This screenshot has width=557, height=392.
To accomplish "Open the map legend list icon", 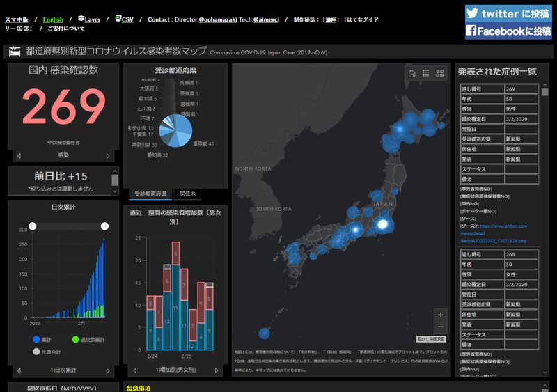I will pos(425,74).
